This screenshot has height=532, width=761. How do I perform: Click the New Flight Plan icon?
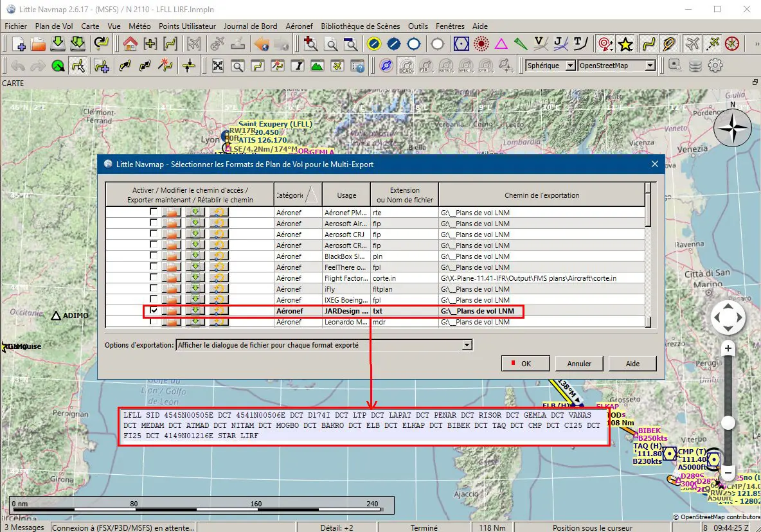tap(19, 44)
